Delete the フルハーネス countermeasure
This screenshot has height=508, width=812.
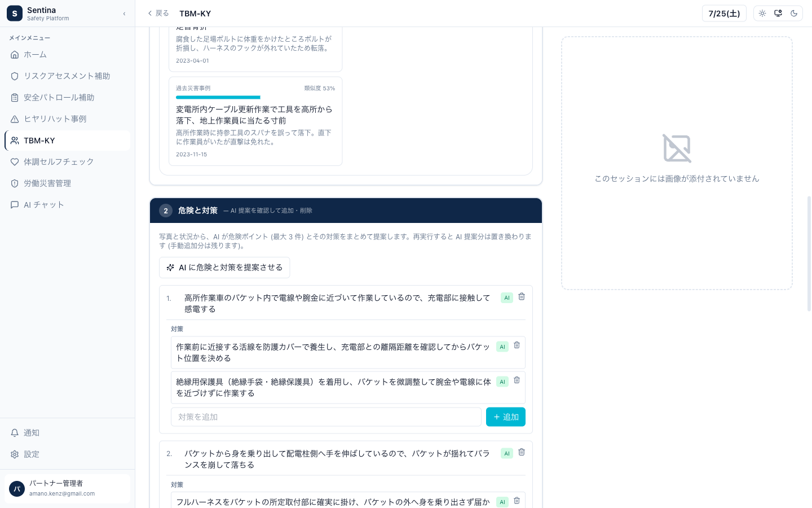pyautogui.click(x=517, y=501)
